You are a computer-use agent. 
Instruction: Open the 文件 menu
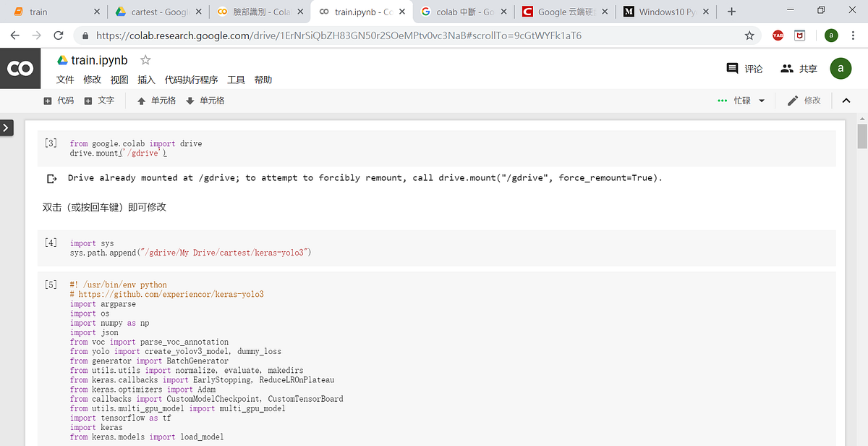pos(65,80)
